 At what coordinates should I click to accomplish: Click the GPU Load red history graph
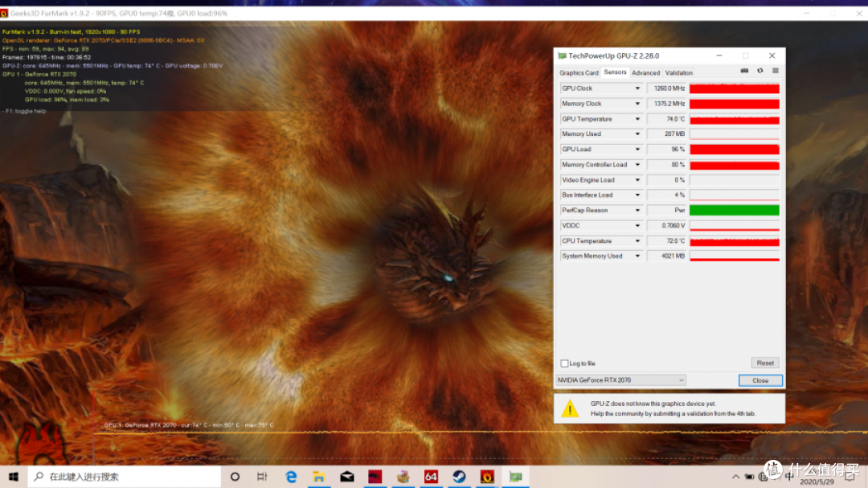tap(734, 150)
